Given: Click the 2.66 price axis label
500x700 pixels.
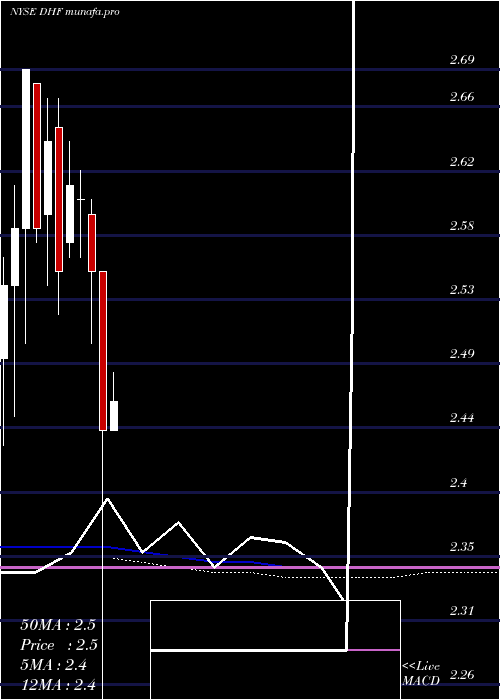Looking at the screenshot, I should pyautogui.click(x=462, y=97).
